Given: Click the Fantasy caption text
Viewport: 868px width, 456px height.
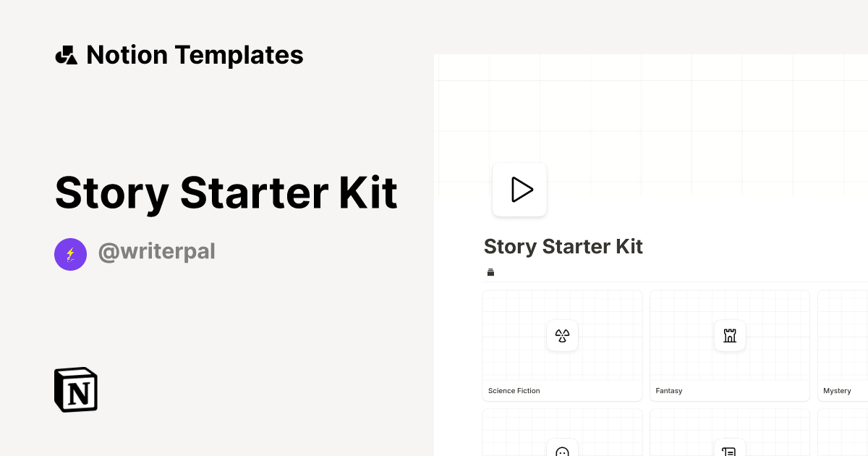Looking at the screenshot, I should pos(668,390).
